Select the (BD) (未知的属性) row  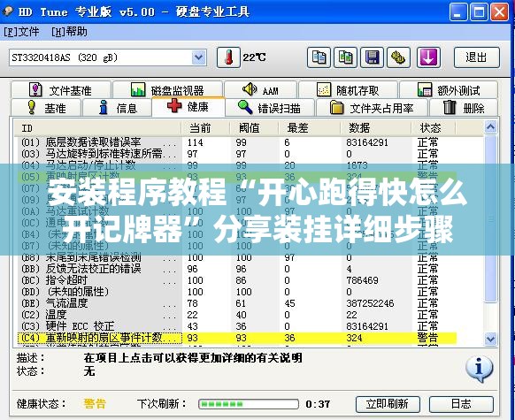pyautogui.click(x=236, y=292)
